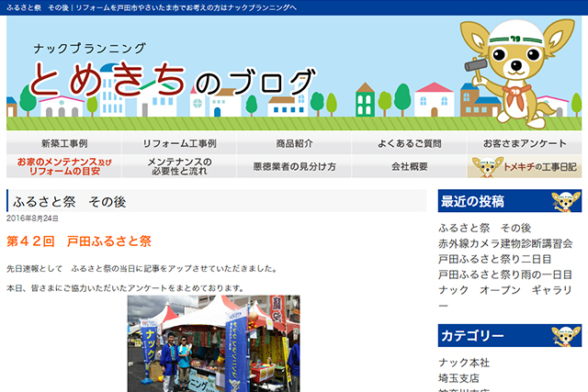Select 悪徳業者の見分け方 menu item
The height and width of the screenshot is (392, 588).
(294, 167)
